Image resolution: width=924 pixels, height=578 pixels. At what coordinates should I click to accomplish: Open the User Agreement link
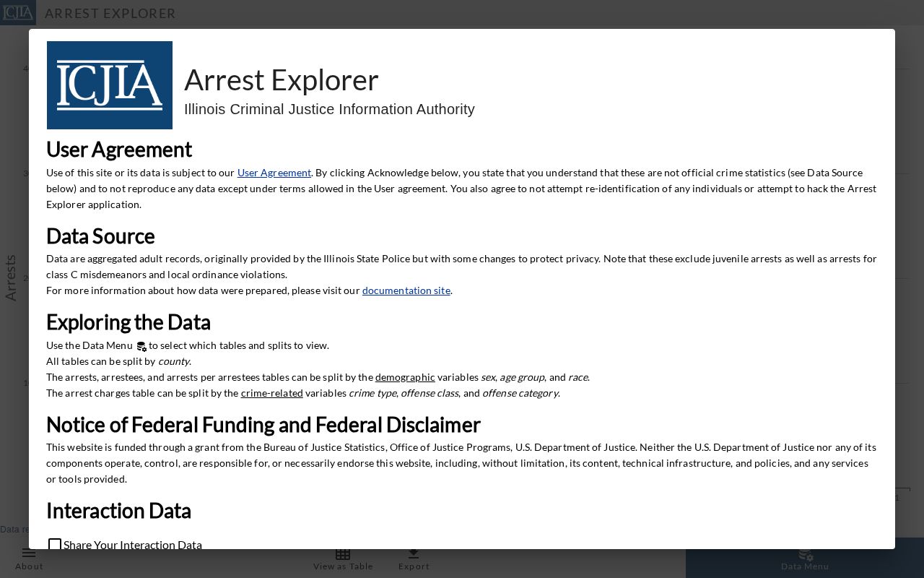274,173
